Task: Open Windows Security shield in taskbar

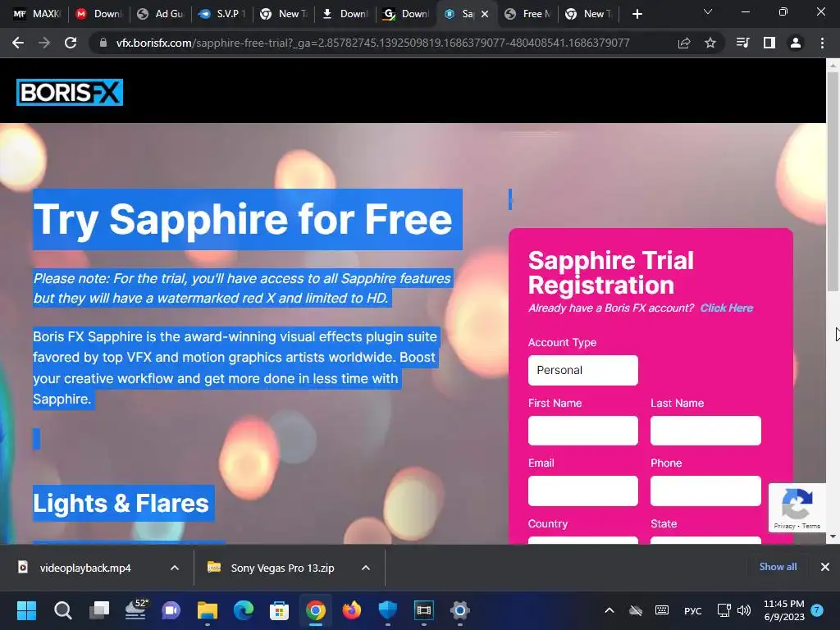Action: tap(388, 610)
